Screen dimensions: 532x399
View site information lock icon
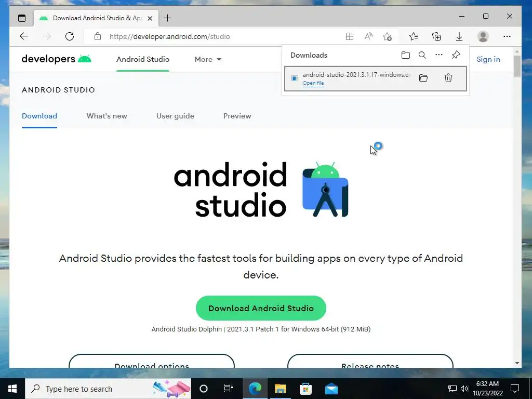(98, 36)
